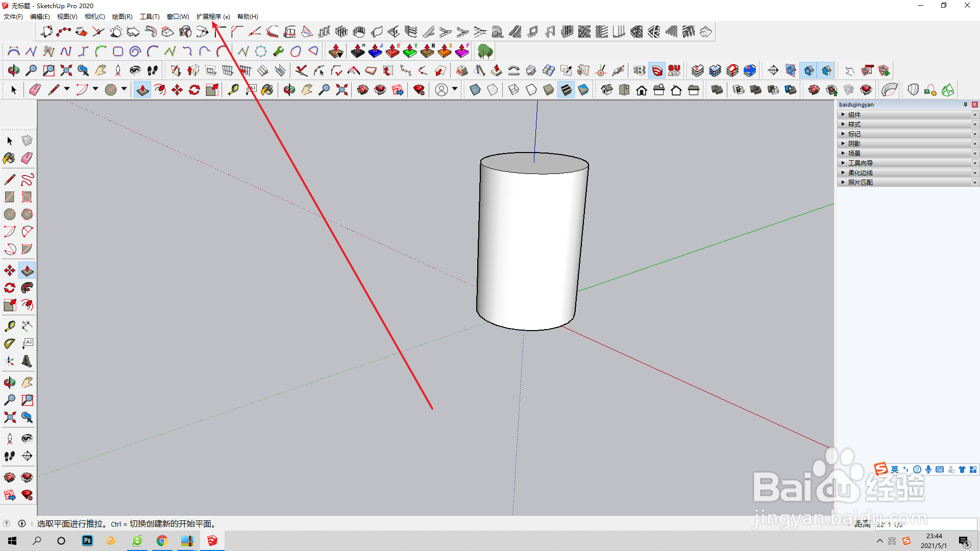Select the Follow Me tool
Viewport: 980px width, 551px height.
27,288
